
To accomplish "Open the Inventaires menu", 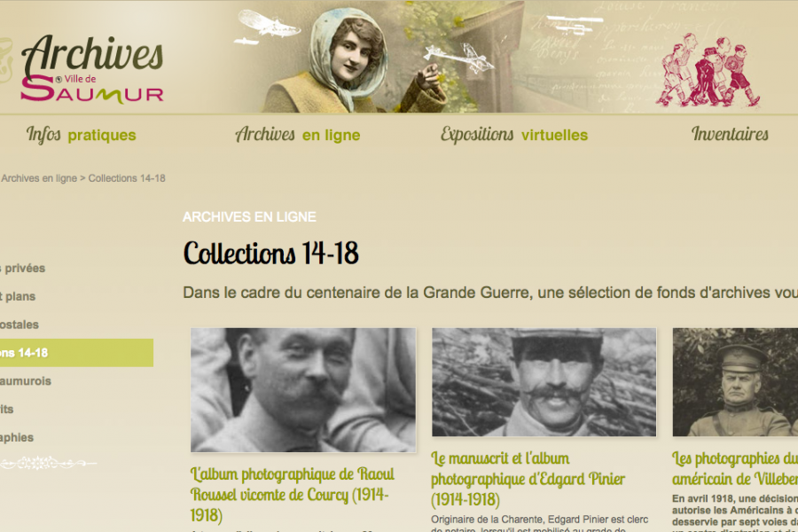I will coord(730,135).
